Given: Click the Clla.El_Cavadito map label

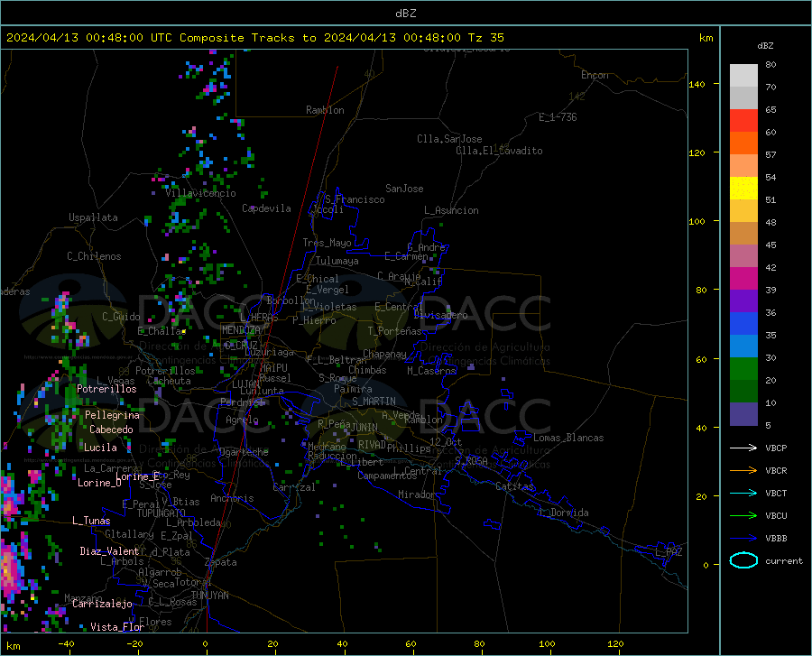Looking at the screenshot, I should (499, 151).
